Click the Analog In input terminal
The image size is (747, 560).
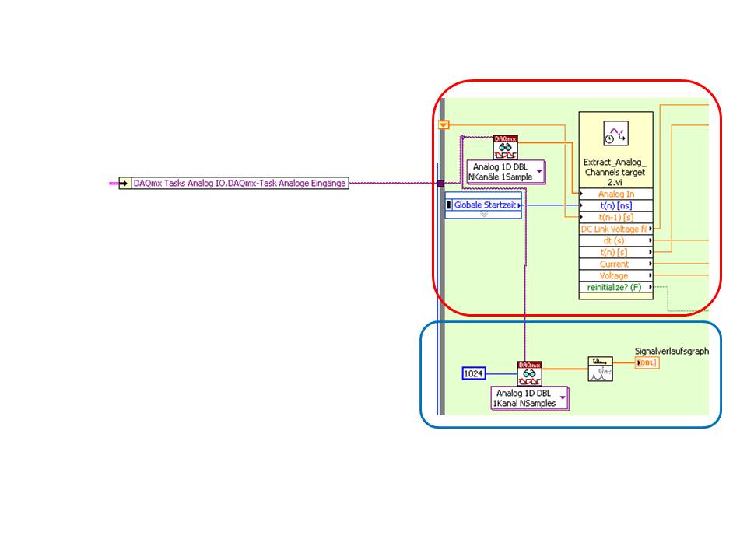point(616,194)
